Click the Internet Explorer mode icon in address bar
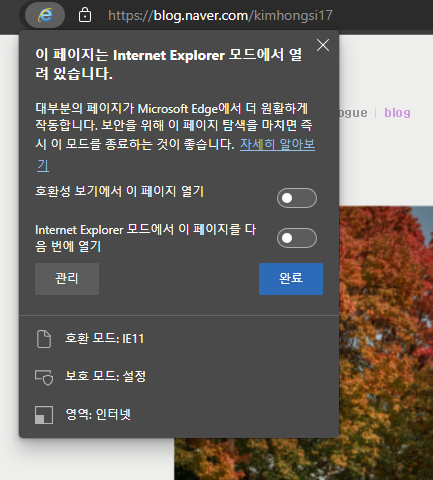433x480 pixels. (x=45, y=15)
